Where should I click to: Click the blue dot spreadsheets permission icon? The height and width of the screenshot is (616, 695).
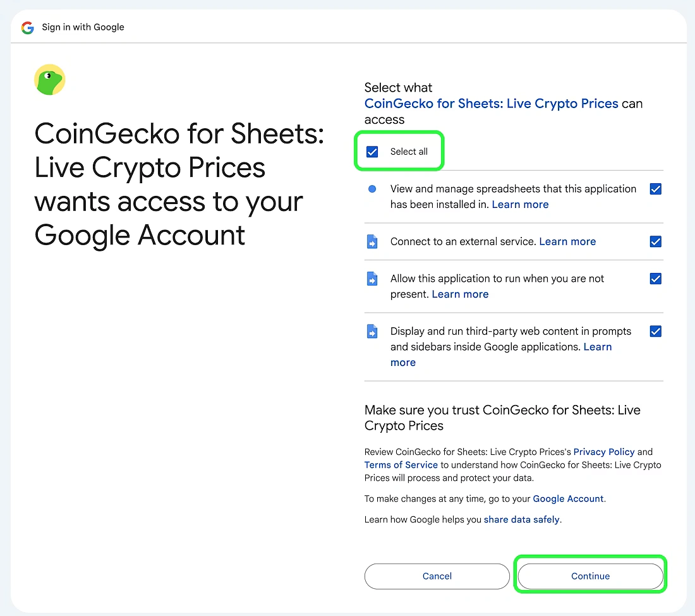(x=372, y=189)
